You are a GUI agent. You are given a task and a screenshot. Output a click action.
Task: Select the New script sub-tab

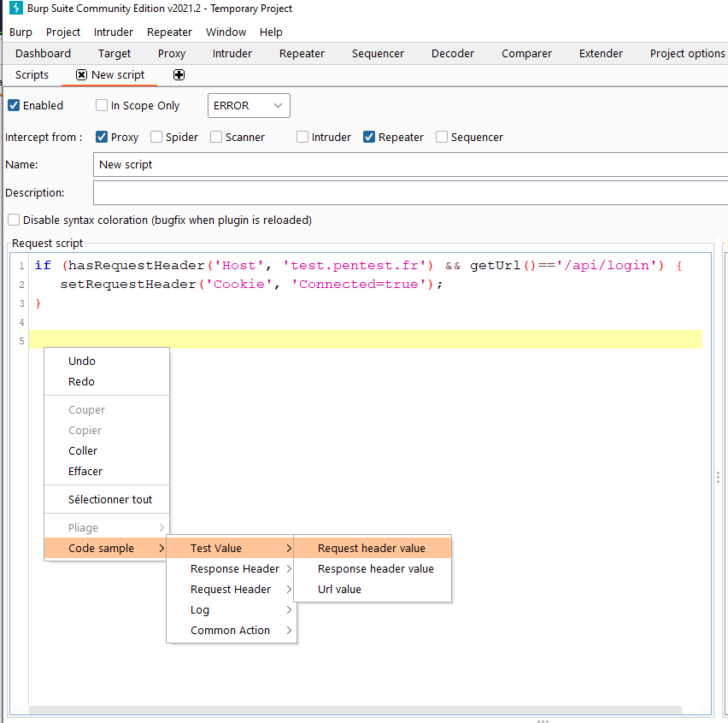[118, 74]
